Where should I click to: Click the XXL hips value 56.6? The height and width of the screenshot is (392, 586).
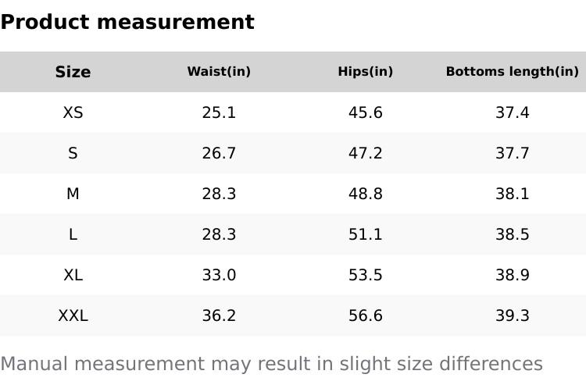[365, 315]
